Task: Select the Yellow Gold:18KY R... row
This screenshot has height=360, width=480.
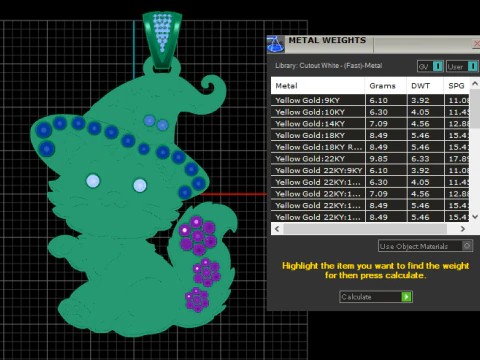Action: (370, 147)
